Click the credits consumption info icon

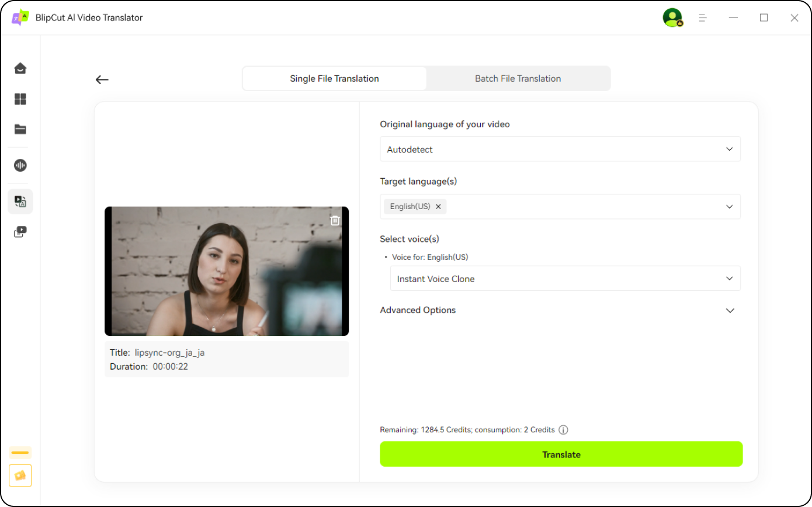click(563, 430)
